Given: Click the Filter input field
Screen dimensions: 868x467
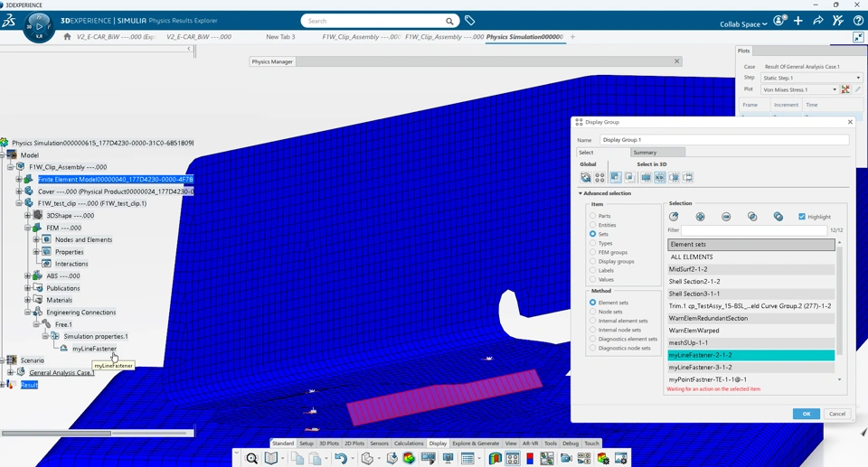Looking at the screenshot, I should pyautogui.click(x=754, y=230).
